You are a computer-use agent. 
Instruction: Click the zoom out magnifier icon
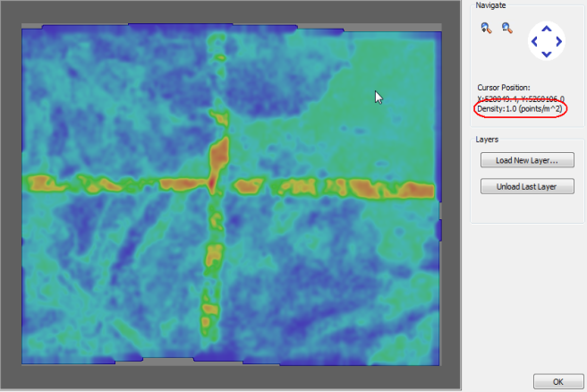click(507, 28)
